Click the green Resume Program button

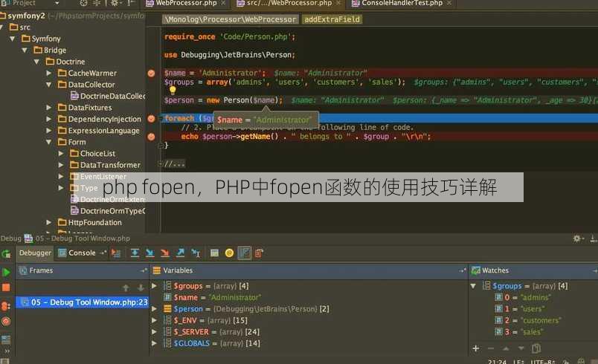click(6, 272)
